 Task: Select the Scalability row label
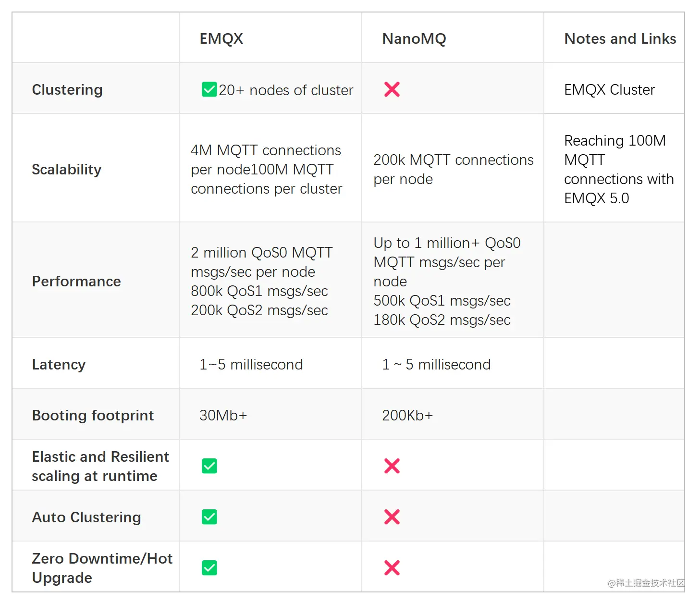click(x=67, y=170)
